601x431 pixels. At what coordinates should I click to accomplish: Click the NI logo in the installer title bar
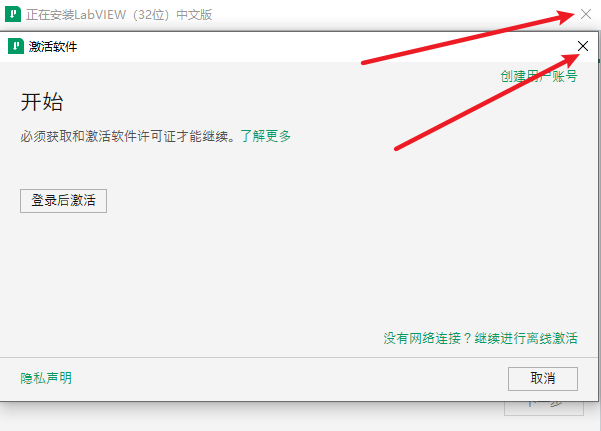point(13,15)
